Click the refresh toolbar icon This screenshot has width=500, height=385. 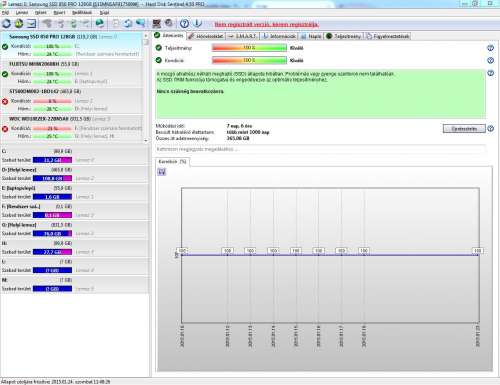[x=6, y=23]
